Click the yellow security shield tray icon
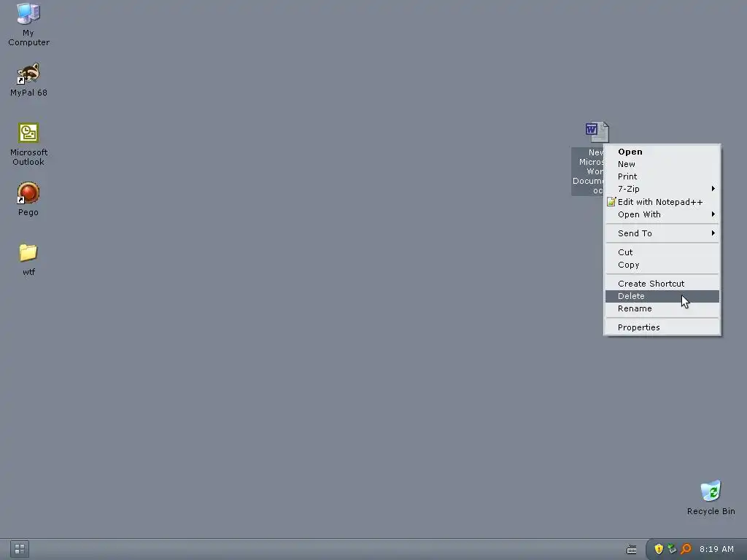The height and width of the screenshot is (560, 747). click(659, 549)
